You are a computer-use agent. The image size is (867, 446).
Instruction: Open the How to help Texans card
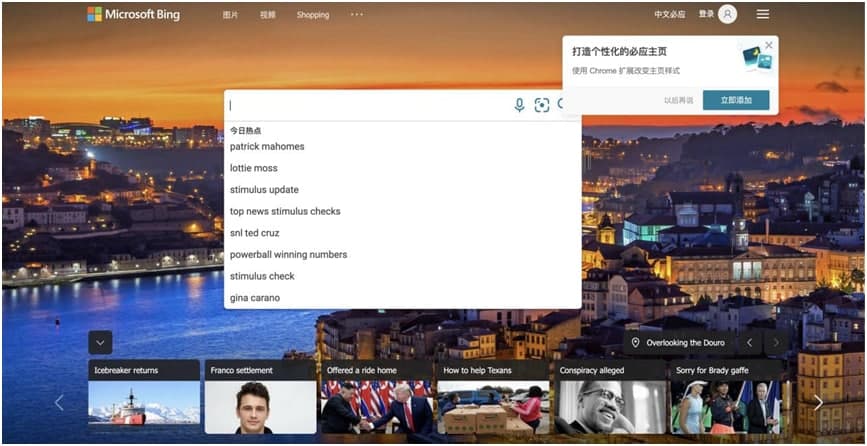(x=493, y=397)
